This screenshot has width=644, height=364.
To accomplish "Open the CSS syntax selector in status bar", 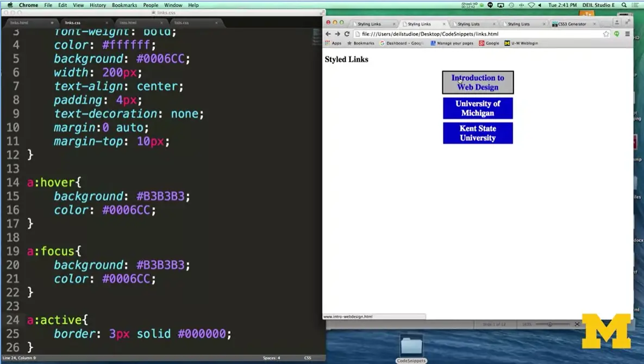I will tap(308, 358).
